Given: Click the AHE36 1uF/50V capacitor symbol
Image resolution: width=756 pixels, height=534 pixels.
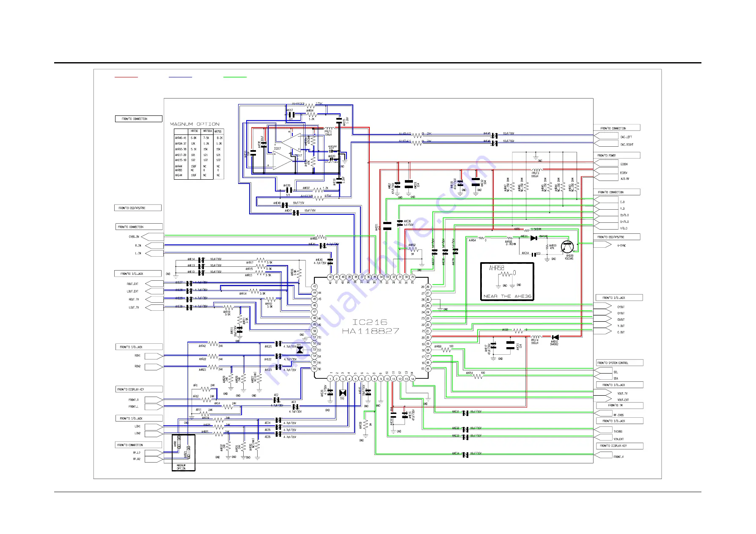Looking at the screenshot, I should (400, 223).
